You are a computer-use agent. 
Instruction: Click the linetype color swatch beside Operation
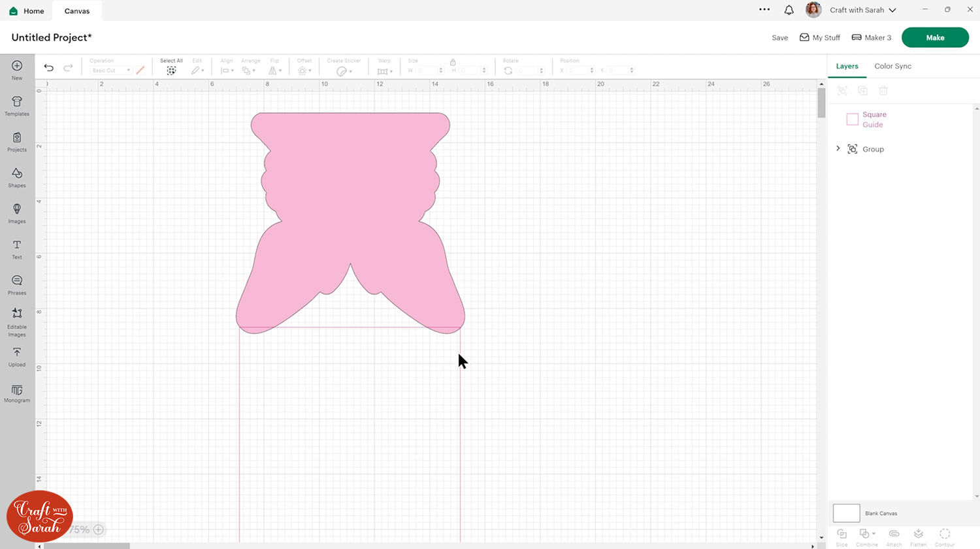(140, 70)
